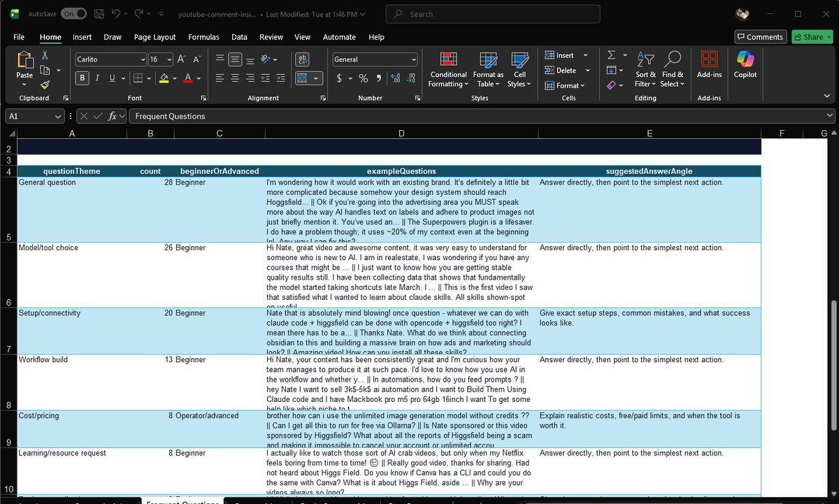
Task: Switch to the Frequent Questions sheet tab
Action: (x=182, y=502)
